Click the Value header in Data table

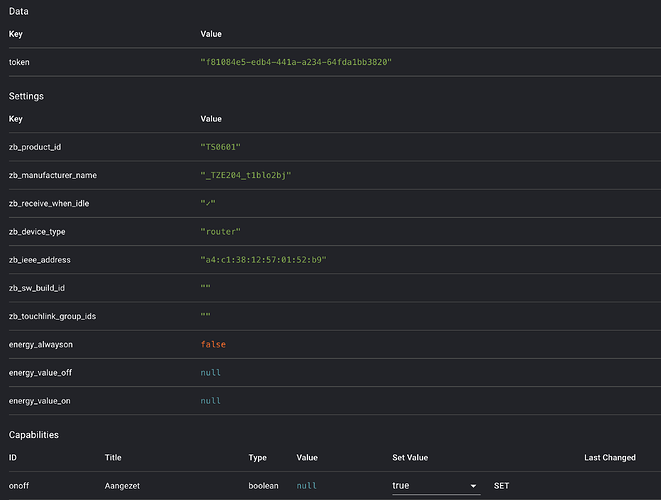click(211, 34)
